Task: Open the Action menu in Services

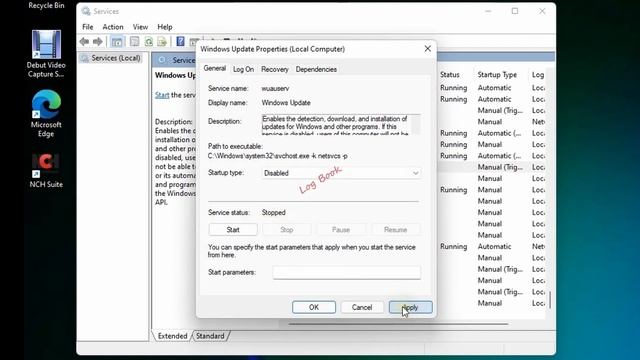Action: click(113, 27)
